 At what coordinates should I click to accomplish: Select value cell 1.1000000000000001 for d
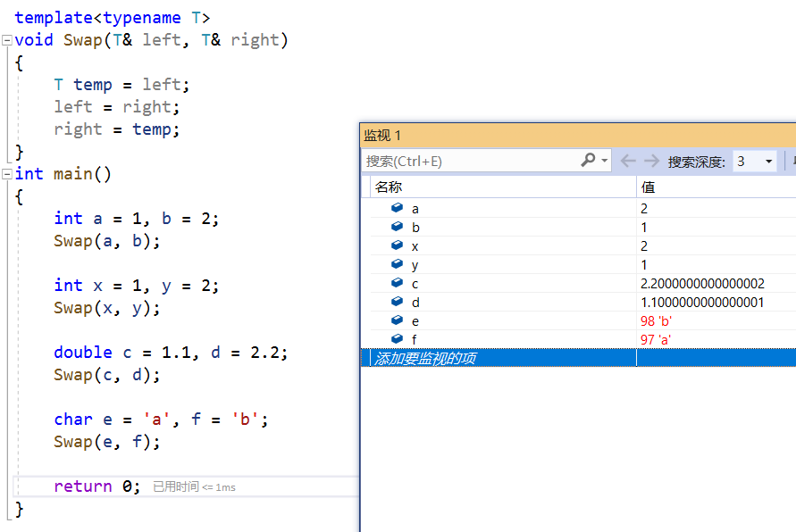point(702,303)
